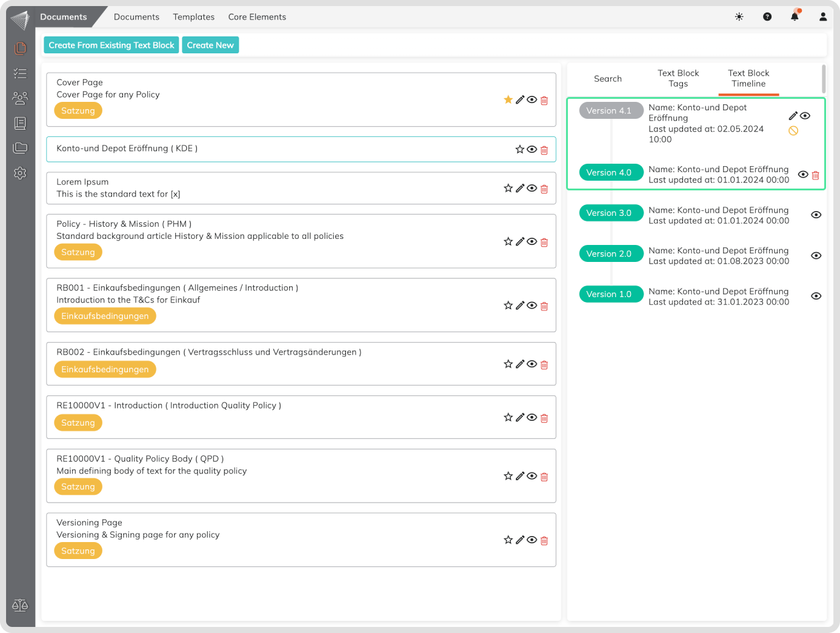The image size is (840, 633).
Task: View Version 3.0 of Konto-und Depot Eröffnung
Action: [816, 215]
